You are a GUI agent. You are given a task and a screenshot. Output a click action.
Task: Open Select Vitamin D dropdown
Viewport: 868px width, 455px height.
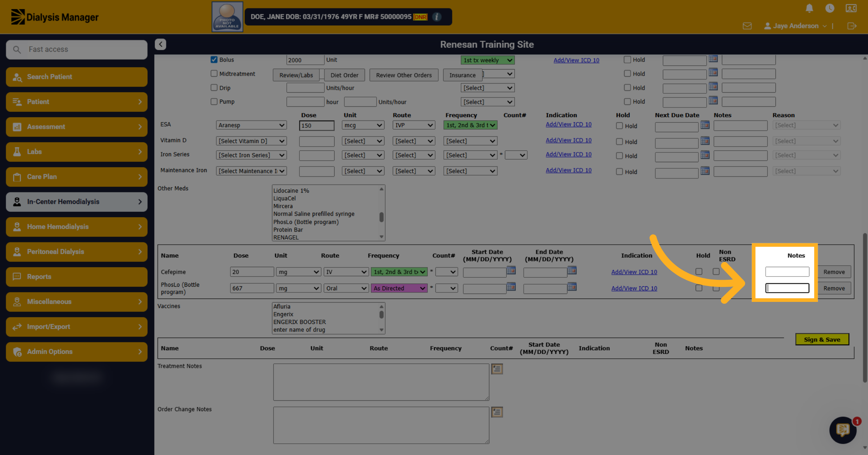(x=251, y=141)
